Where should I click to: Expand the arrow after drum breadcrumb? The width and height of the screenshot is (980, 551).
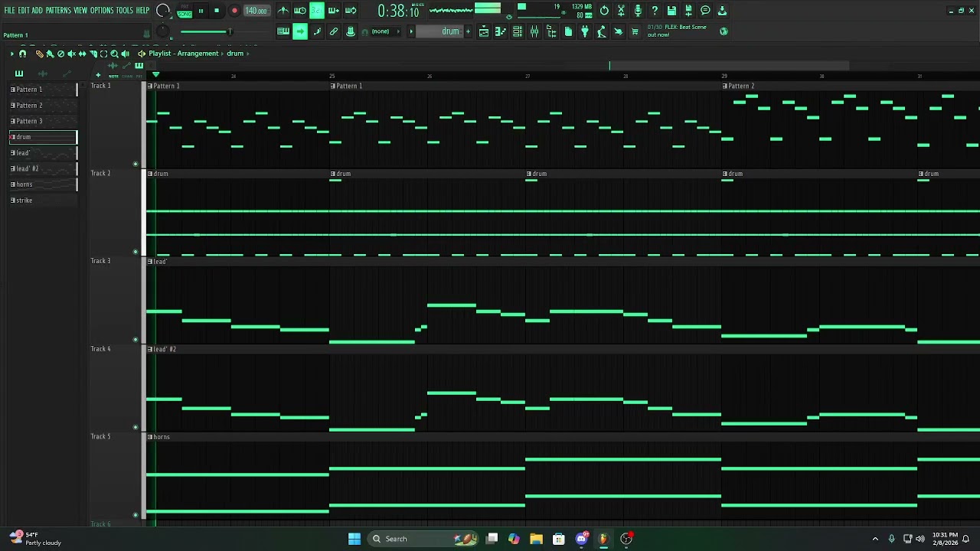coord(248,54)
